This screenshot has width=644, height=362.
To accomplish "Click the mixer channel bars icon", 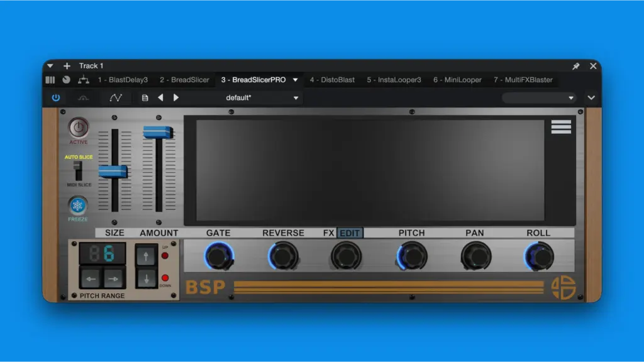I will click(50, 80).
